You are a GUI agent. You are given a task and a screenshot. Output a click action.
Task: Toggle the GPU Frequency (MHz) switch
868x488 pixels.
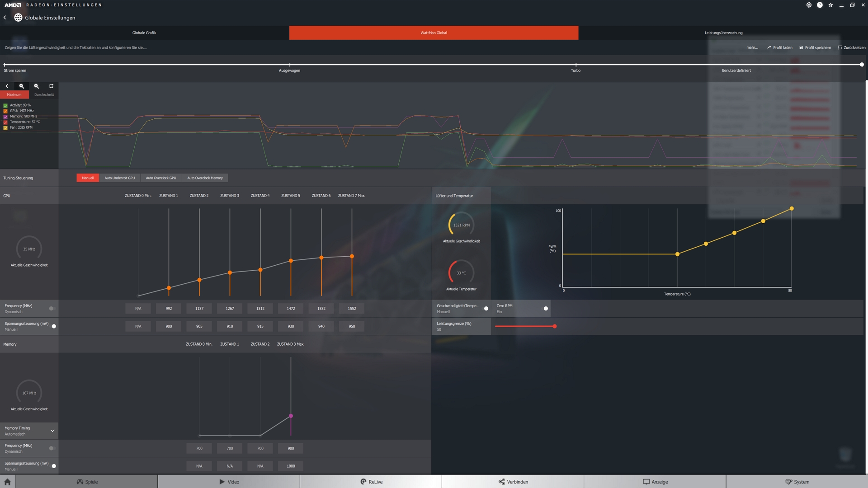click(52, 309)
